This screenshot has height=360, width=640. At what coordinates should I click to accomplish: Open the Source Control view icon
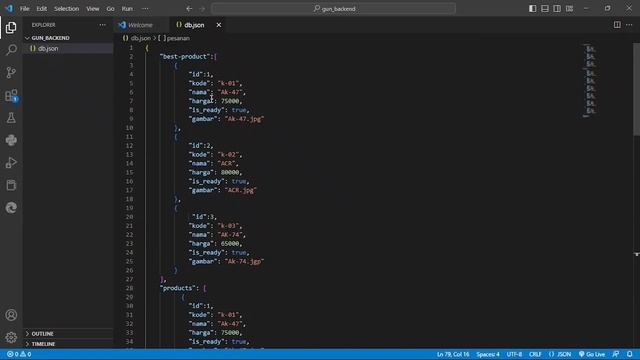[x=11, y=72]
